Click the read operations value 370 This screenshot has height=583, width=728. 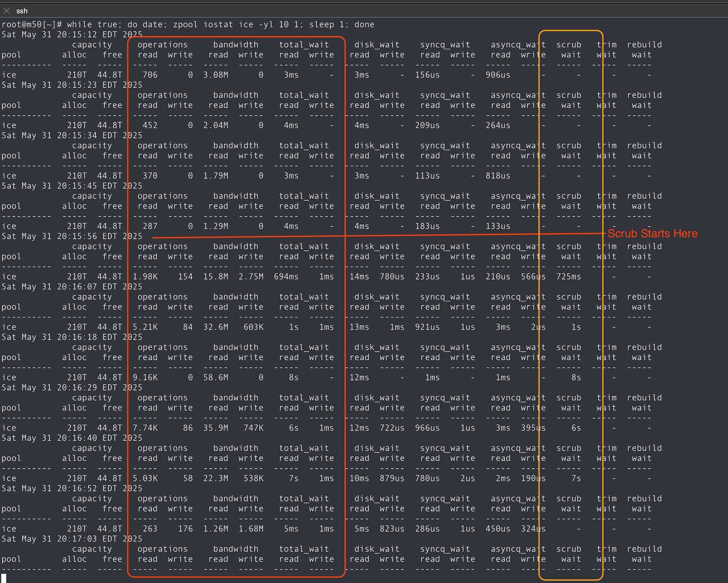(150, 176)
